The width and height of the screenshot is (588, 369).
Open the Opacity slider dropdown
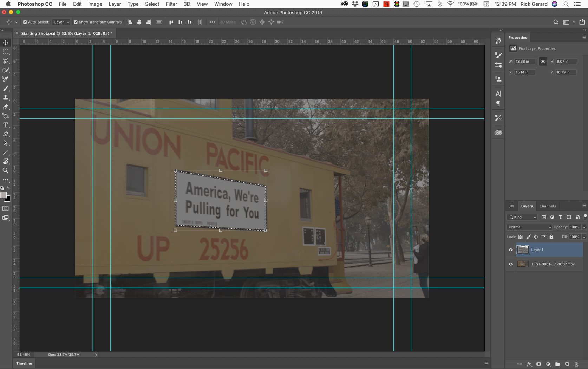[x=584, y=227]
